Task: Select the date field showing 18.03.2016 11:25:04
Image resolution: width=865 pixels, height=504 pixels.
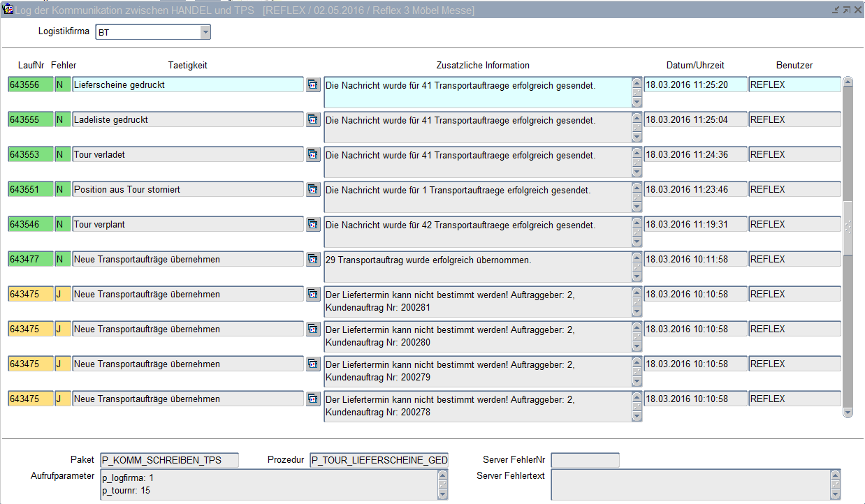Action: pyautogui.click(x=695, y=119)
